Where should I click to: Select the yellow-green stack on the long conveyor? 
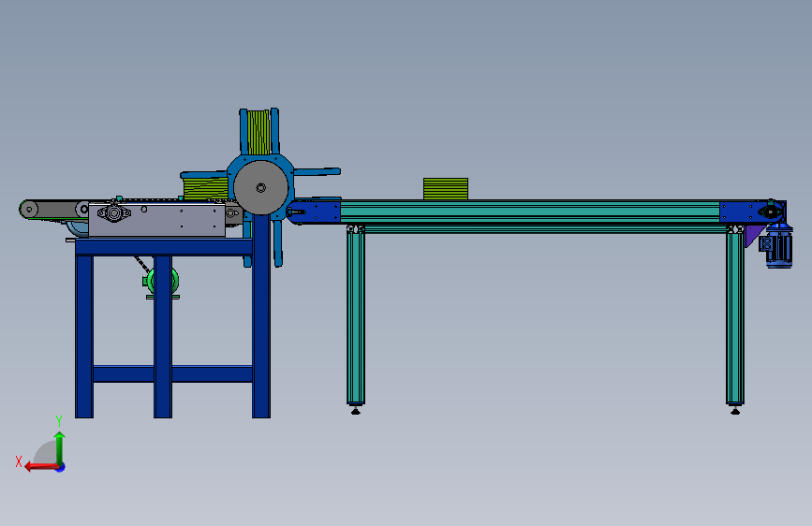coord(446,188)
